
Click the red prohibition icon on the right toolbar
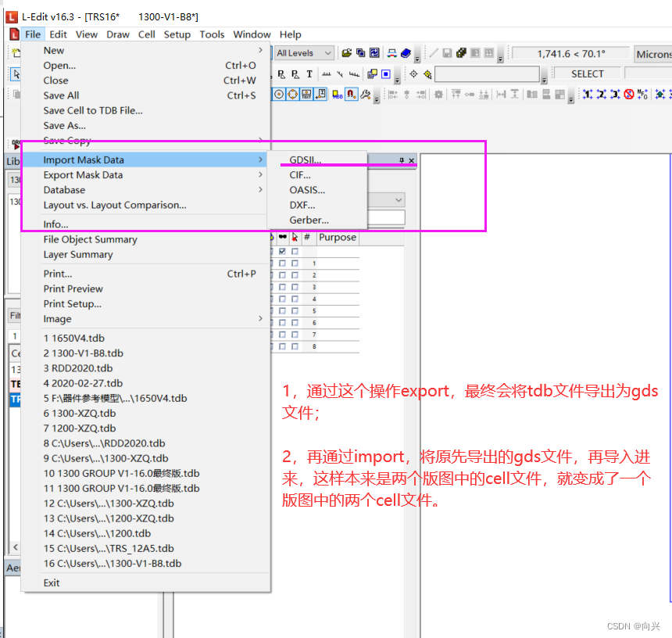(x=628, y=94)
